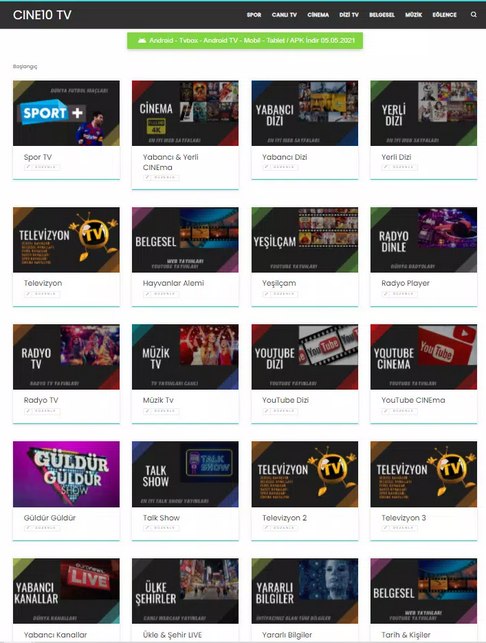
Task: Open the Yabancı Kanallar LIVE thumbnail
Action: coord(66,591)
